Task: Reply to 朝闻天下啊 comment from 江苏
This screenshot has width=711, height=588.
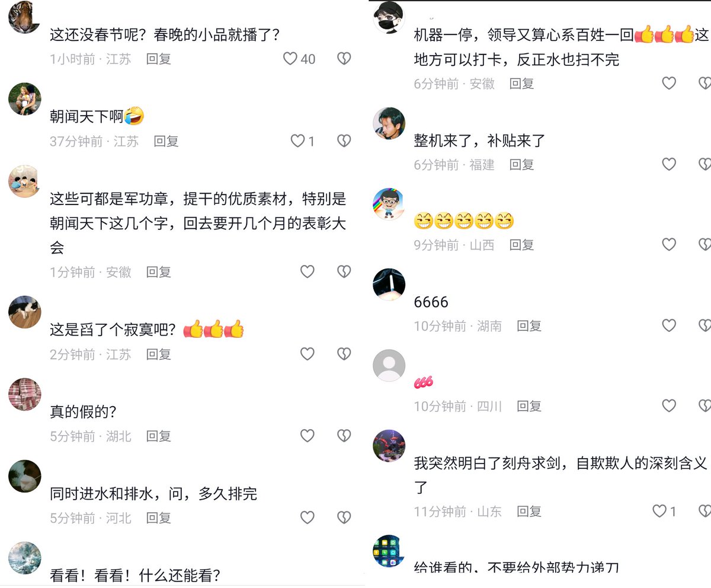Action: pyautogui.click(x=166, y=141)
